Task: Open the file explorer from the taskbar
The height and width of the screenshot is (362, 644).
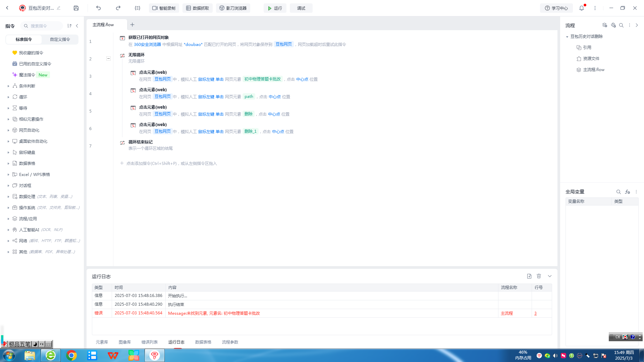Action: [x=30, y=355]
